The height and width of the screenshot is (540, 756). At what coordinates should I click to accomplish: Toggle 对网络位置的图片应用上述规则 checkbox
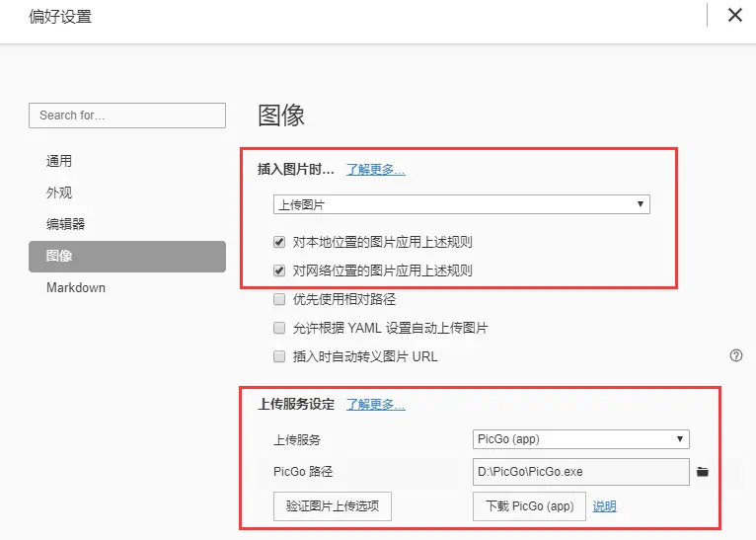coord(279,270)
